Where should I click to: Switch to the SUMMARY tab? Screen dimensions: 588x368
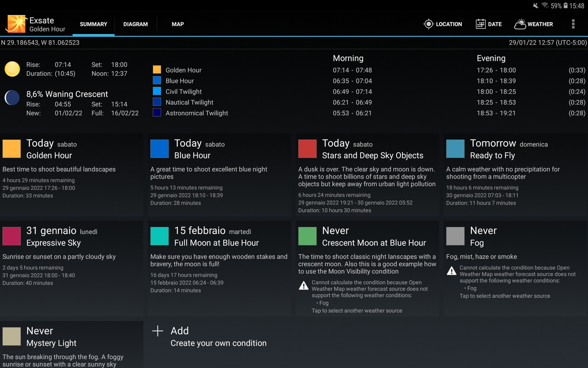coord(94,24)
